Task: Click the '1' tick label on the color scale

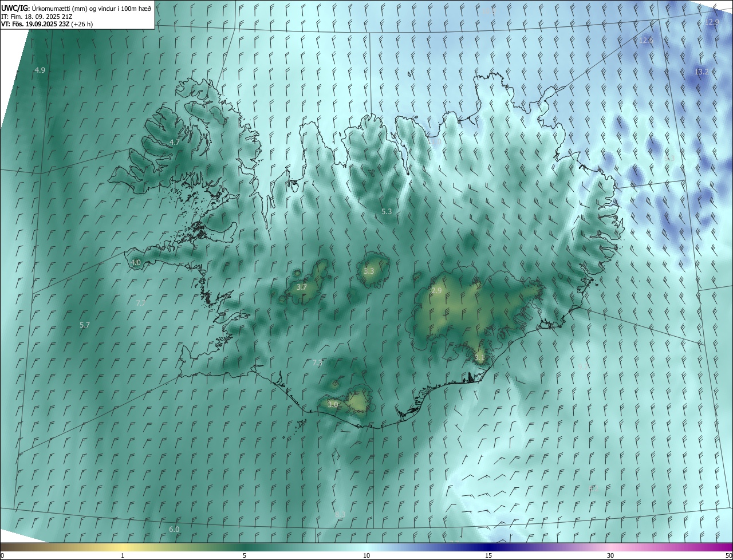Action: pos(123,555)
